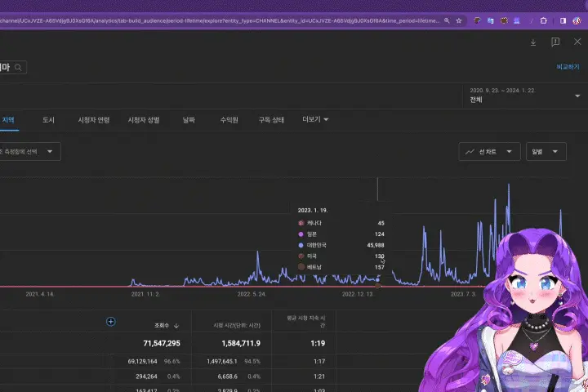Click the slash-shaped extension icon
The image size is (588, 392).
[x=531, y=21]
